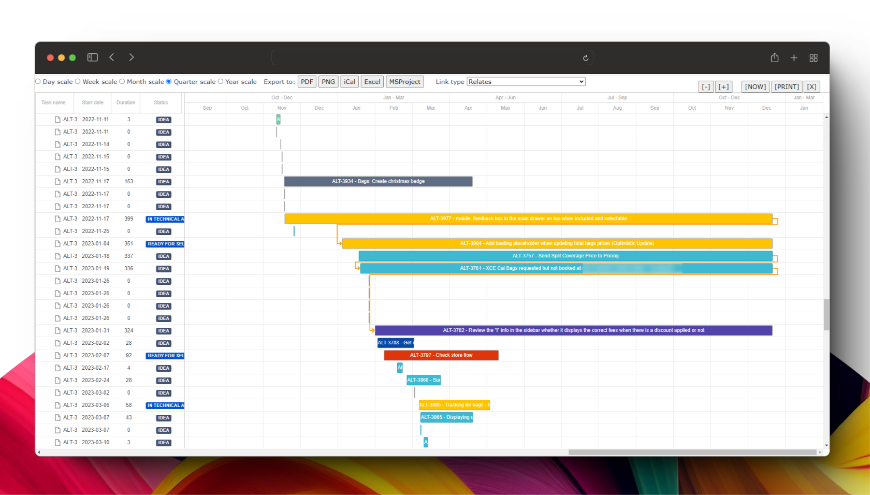Close the Gantt view with [X]
Image resolution: width=870 pixels, height=495 pixels.
811,87
